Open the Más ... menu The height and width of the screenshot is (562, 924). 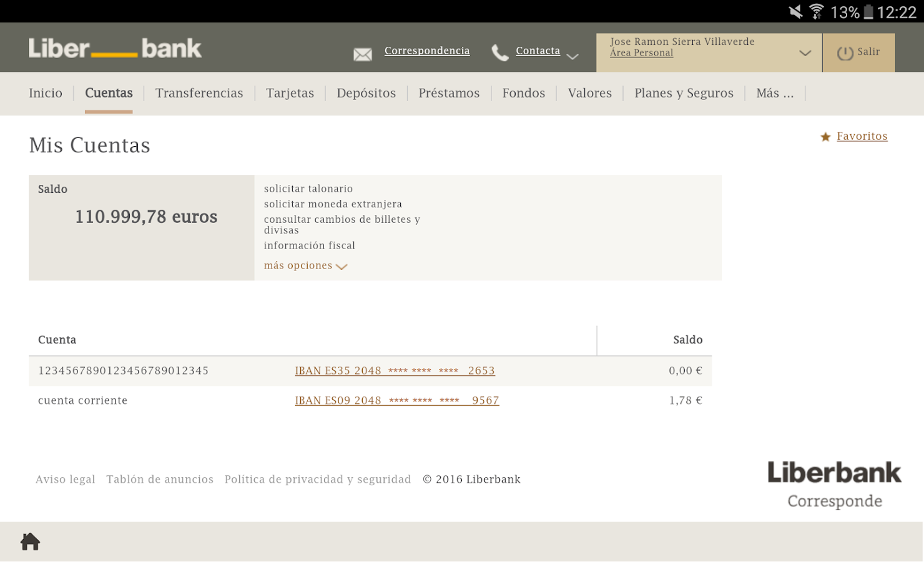(775, 93)
